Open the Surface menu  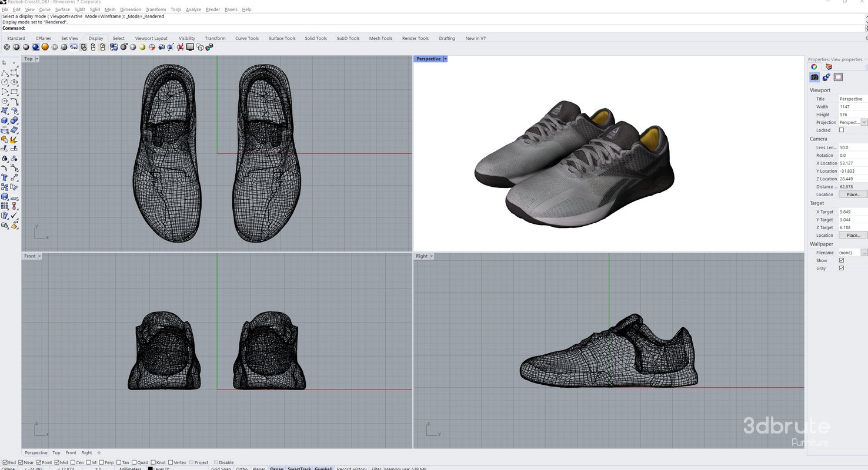(62, 9)
